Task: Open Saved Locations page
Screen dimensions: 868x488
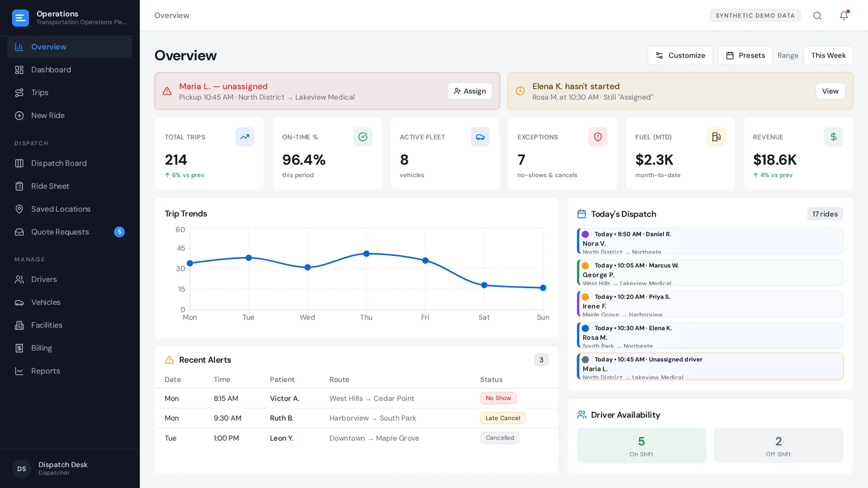Action: 70,209
